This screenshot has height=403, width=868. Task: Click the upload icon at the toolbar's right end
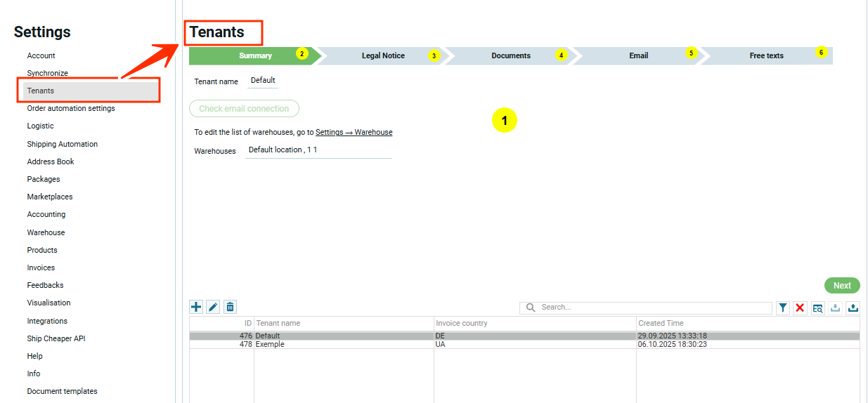853,308
